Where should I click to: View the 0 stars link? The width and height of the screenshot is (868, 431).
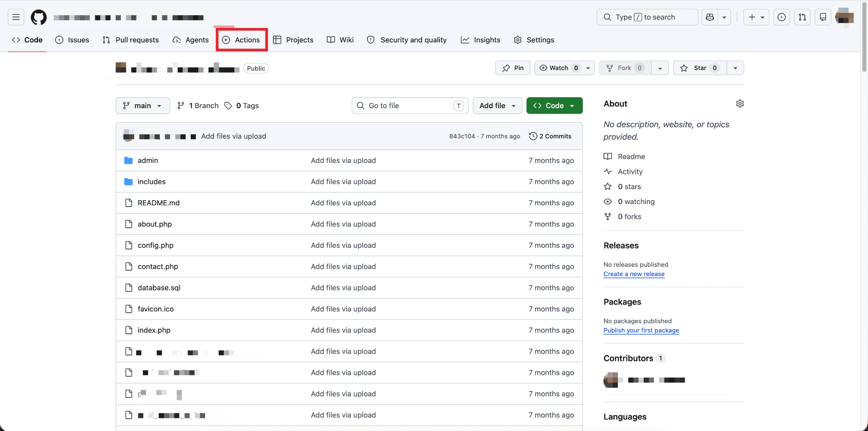(622, 187)
